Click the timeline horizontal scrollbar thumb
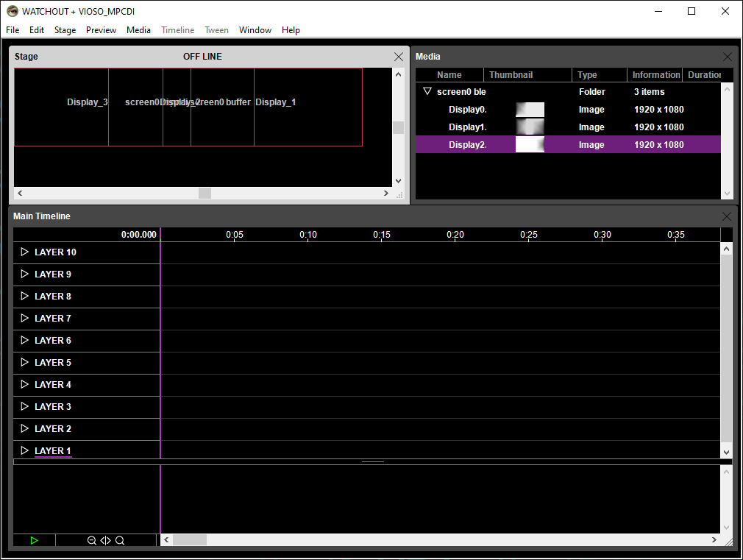 pos(190,540)
